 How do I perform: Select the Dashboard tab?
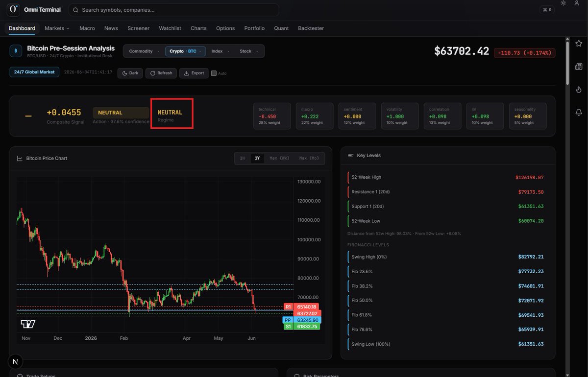[22, 28]
